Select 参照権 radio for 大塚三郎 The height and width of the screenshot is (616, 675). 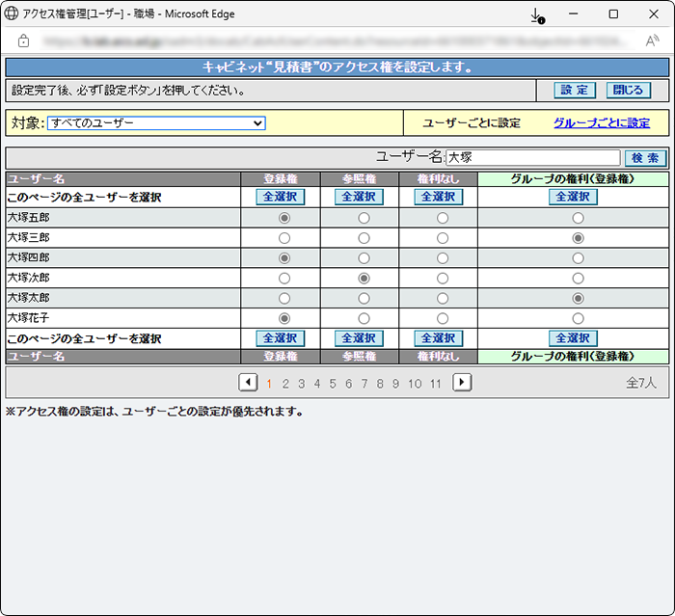[364, 238]
